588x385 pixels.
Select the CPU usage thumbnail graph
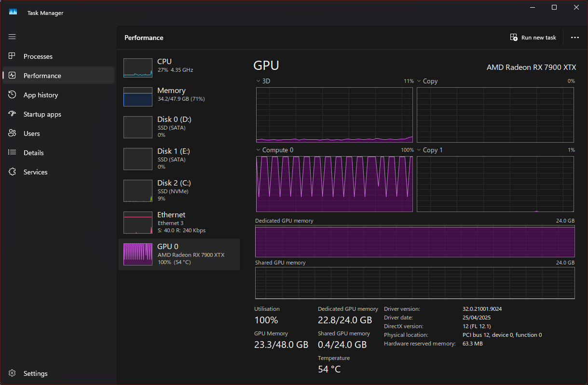tap(138, 68)
